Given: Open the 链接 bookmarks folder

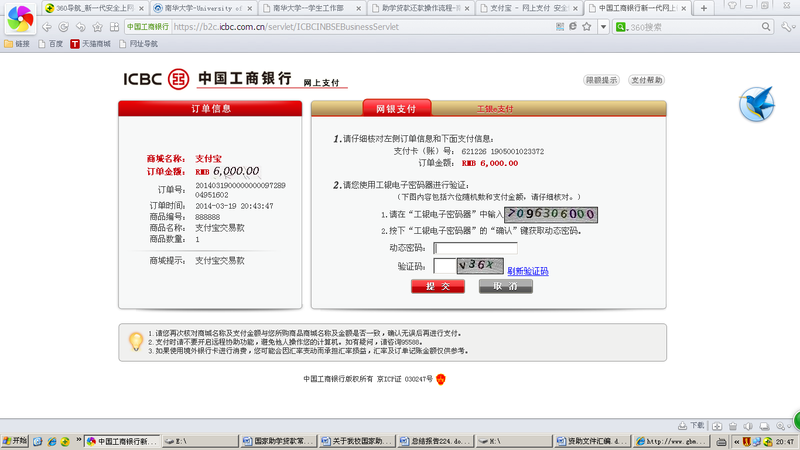Looking at the screenshot, I should (17, 44).
